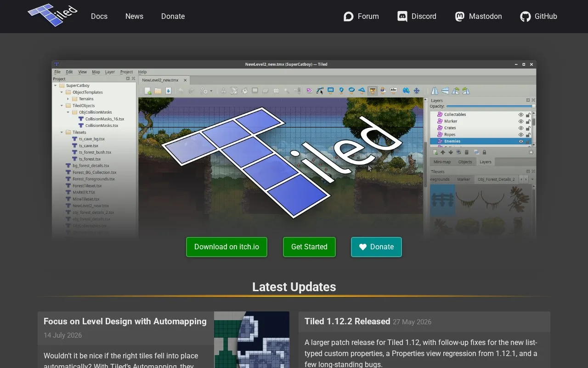Click the Get Started button
588x368 pixels.
(309, 247)
